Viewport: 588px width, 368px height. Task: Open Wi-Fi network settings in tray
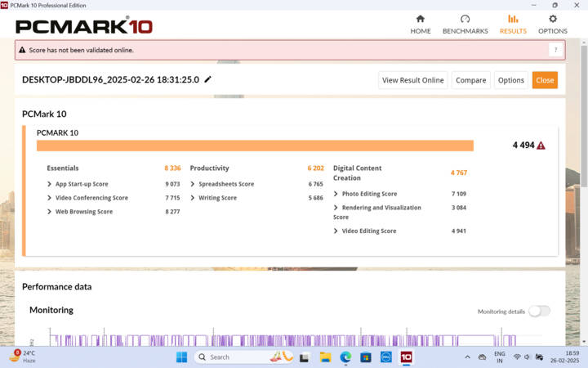tap(517, 357)
